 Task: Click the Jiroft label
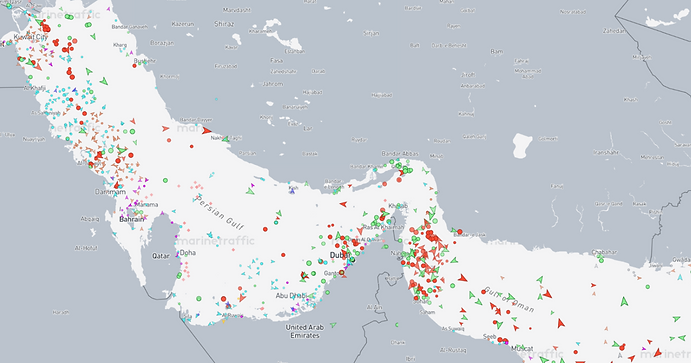[x=468, y=75]
